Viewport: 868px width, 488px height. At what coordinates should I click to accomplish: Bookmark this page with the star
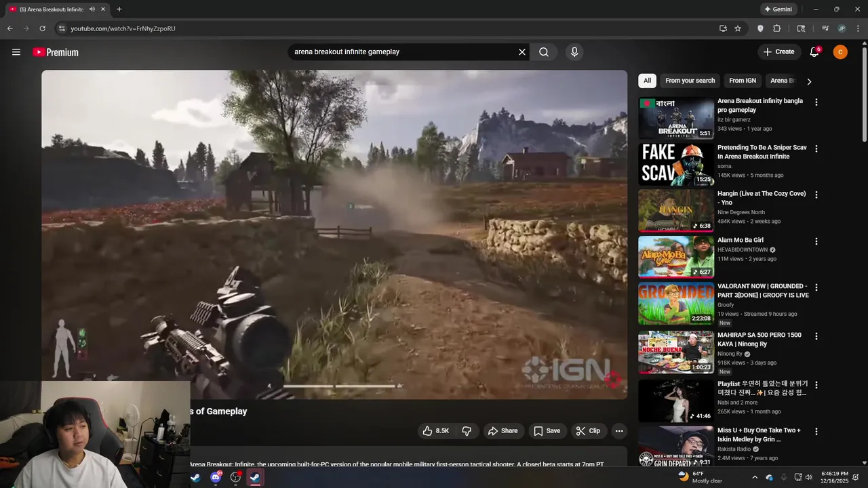[738, 28]
